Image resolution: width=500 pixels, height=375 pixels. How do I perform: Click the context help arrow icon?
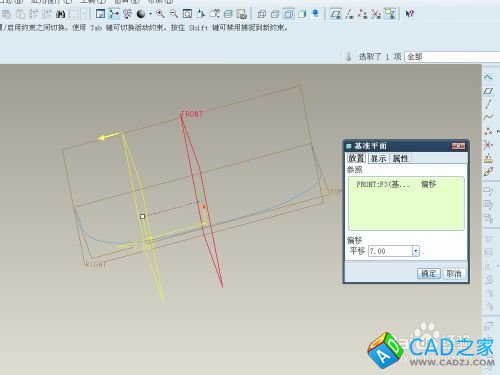pyautogui.click(x=410, y=14)
